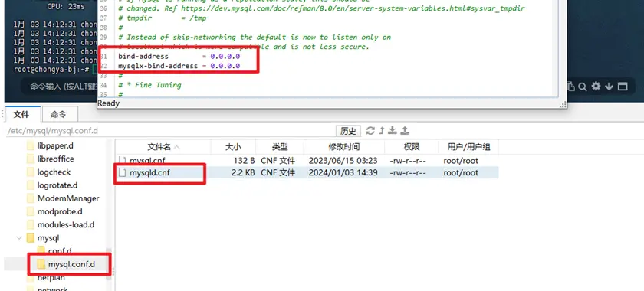Click the upload file icon
Viewport: 644px width, 291px height.
click(x=405, y=130)
